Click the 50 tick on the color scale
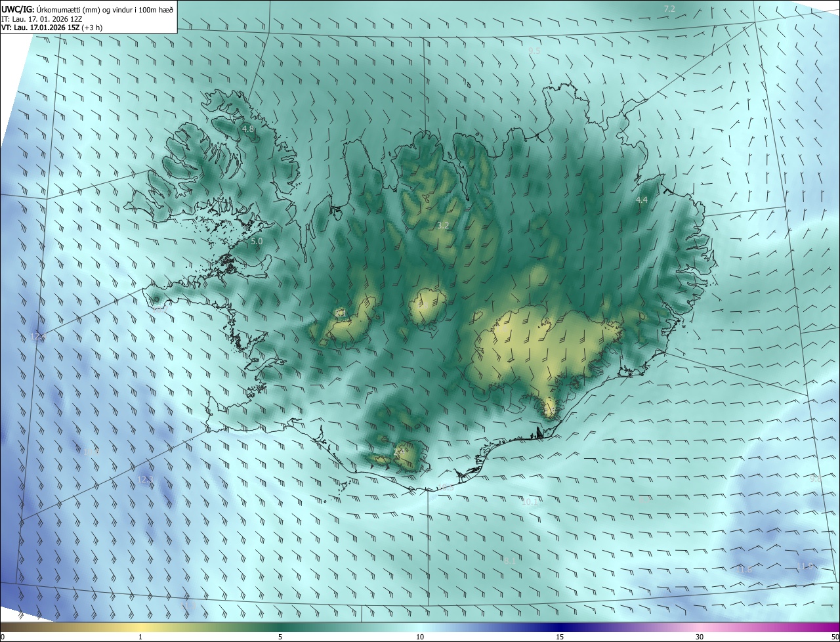Viewport: 840px width, 642px height. [x=835, y=637]
